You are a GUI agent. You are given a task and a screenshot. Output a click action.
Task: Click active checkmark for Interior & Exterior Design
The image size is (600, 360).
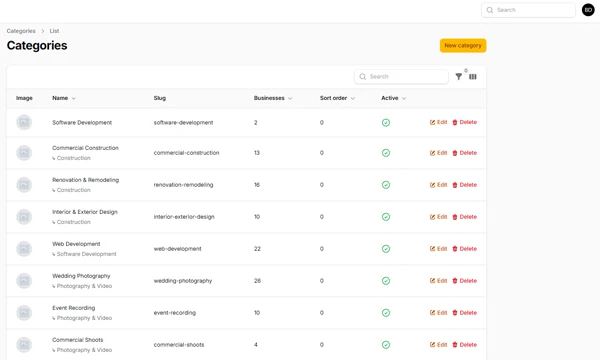pos(386,217)
